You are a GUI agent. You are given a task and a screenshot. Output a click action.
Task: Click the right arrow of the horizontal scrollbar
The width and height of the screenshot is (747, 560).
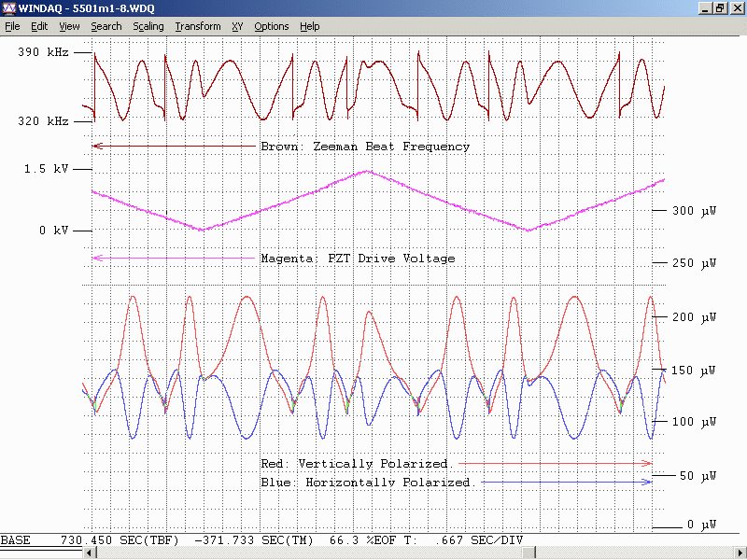[740, 553]
